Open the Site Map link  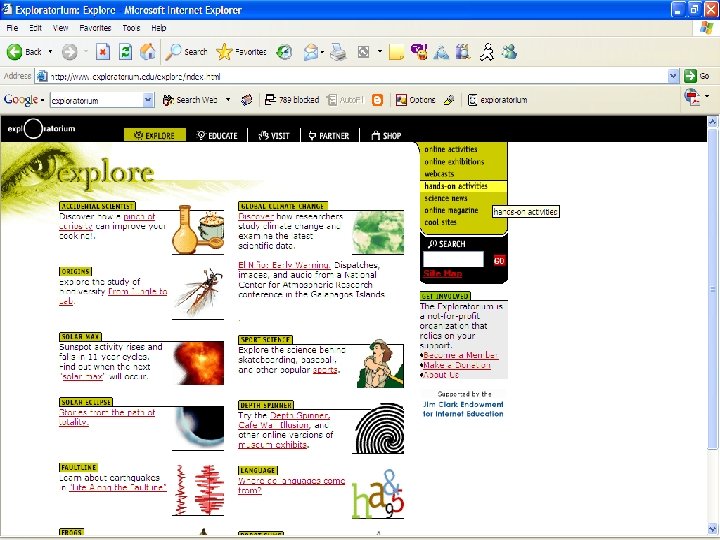pos(443,273)
